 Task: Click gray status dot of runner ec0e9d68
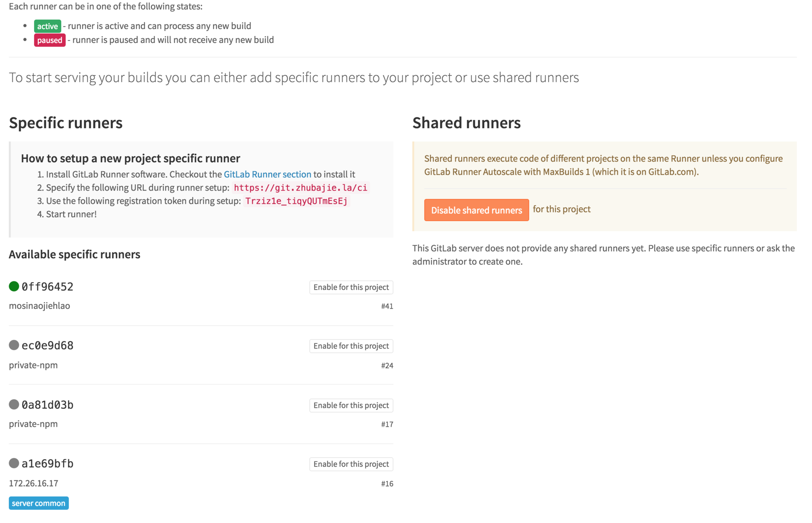(x=14, y=345)
